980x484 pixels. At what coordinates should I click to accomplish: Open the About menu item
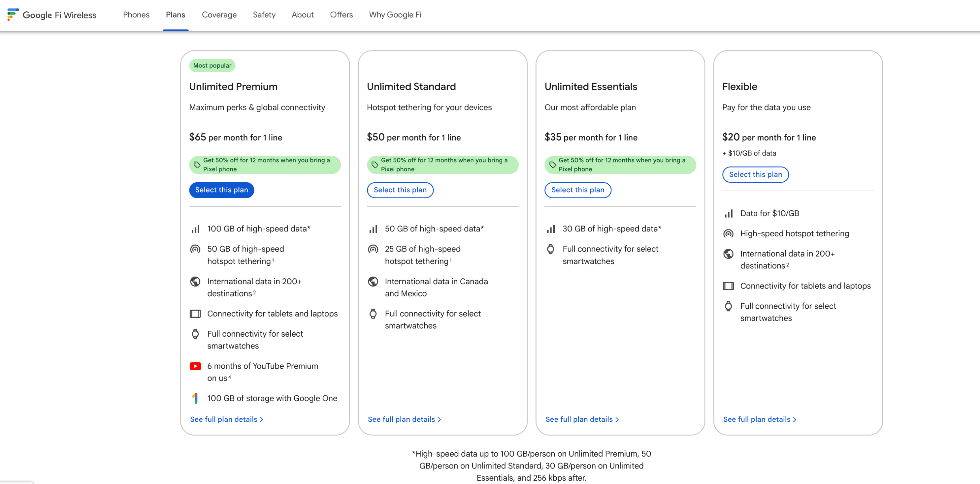click(x=303, y=15)
